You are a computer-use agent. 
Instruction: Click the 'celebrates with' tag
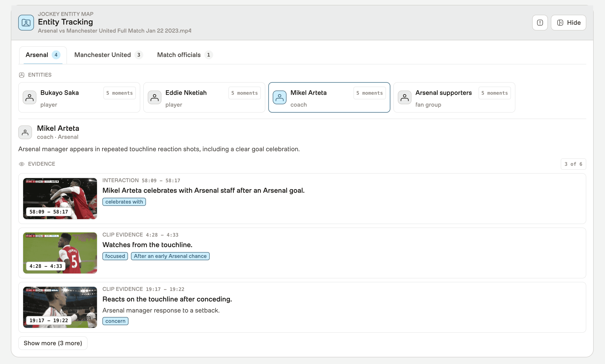(124, 202)
